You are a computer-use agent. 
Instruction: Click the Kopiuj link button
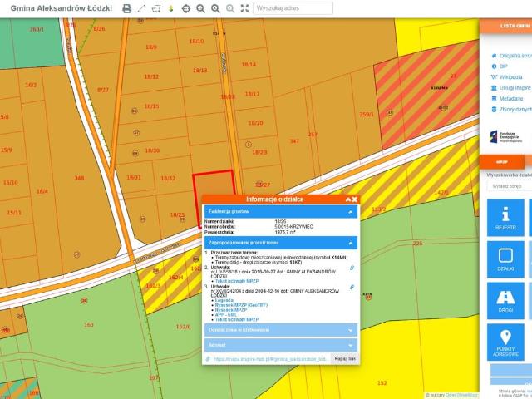pos(344,358)
